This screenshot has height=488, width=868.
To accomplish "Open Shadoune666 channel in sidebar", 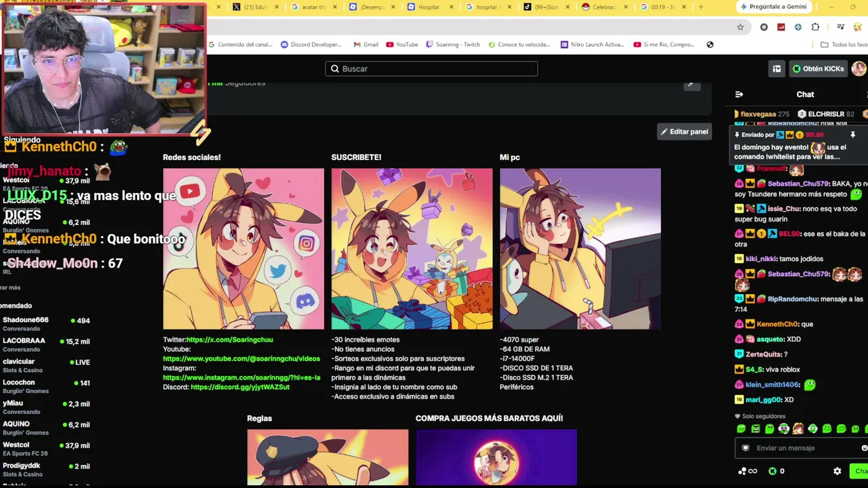I will click(x=46, y=323).
